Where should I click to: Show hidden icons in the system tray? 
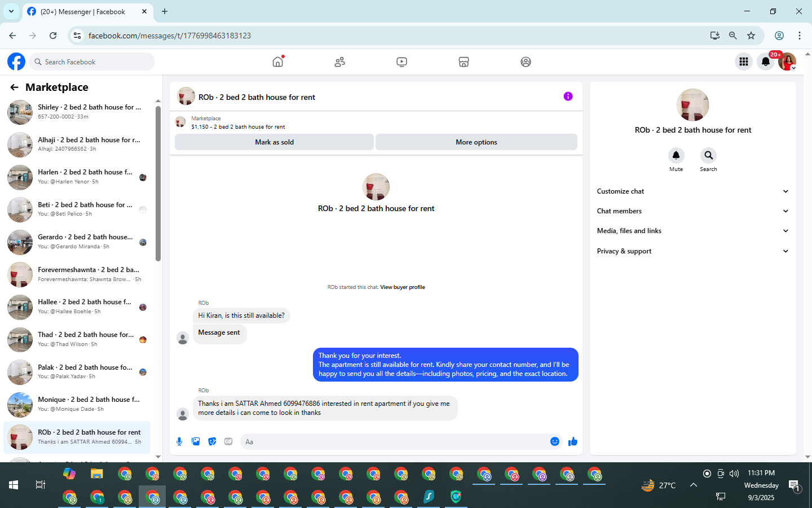pyautogui.click(x=694, y=485)
